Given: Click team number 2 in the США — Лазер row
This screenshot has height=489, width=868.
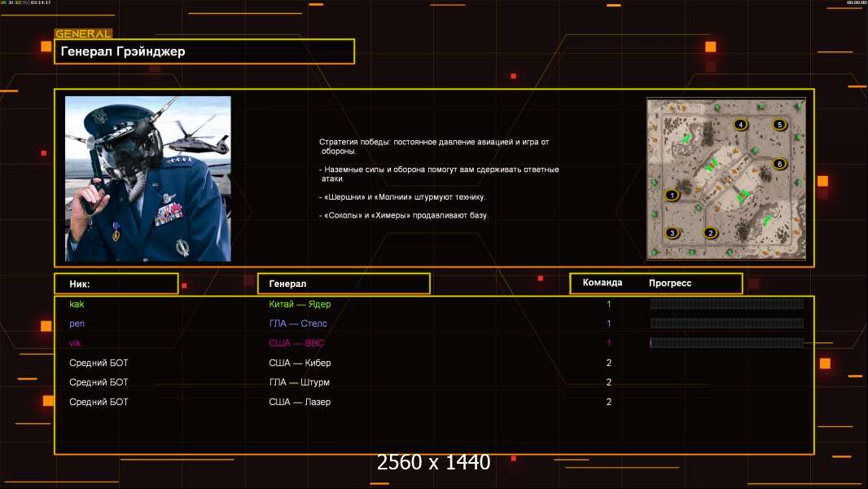Looking at the screenshot, I should coord(609,402).
